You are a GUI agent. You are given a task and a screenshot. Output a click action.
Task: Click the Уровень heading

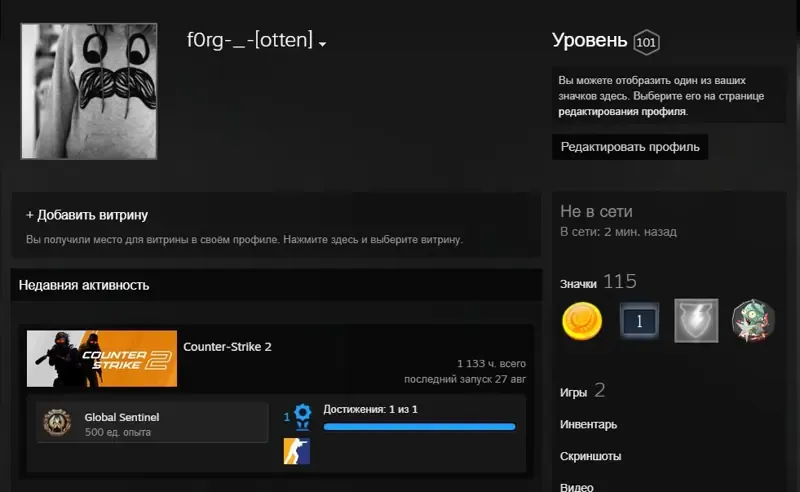589,40
